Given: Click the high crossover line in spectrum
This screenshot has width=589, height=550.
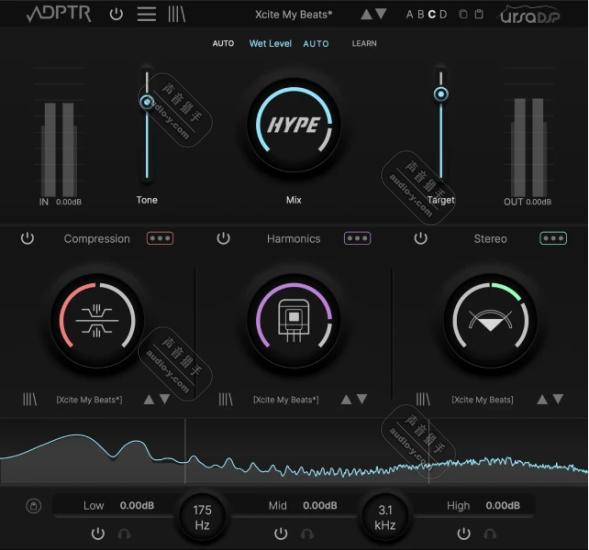Looking at the screenshot, I should (x=429, y=451).
